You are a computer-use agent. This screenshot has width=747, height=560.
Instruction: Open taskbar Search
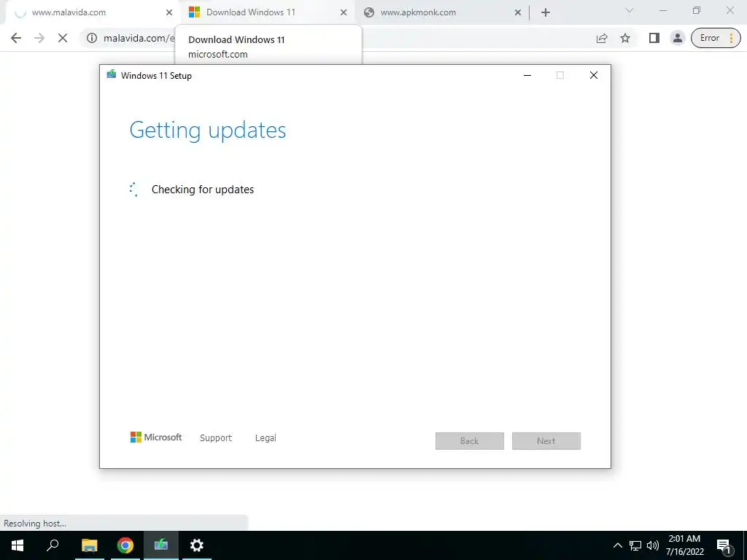(53, 545)
